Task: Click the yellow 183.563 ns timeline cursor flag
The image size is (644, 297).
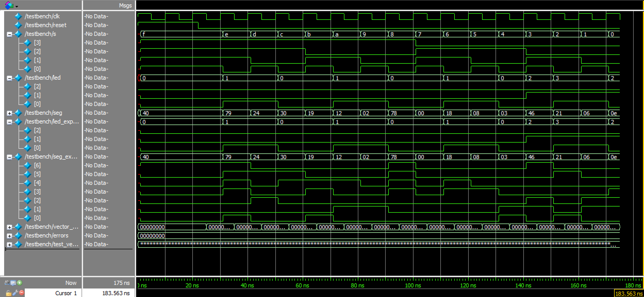Action: (629, 293)
